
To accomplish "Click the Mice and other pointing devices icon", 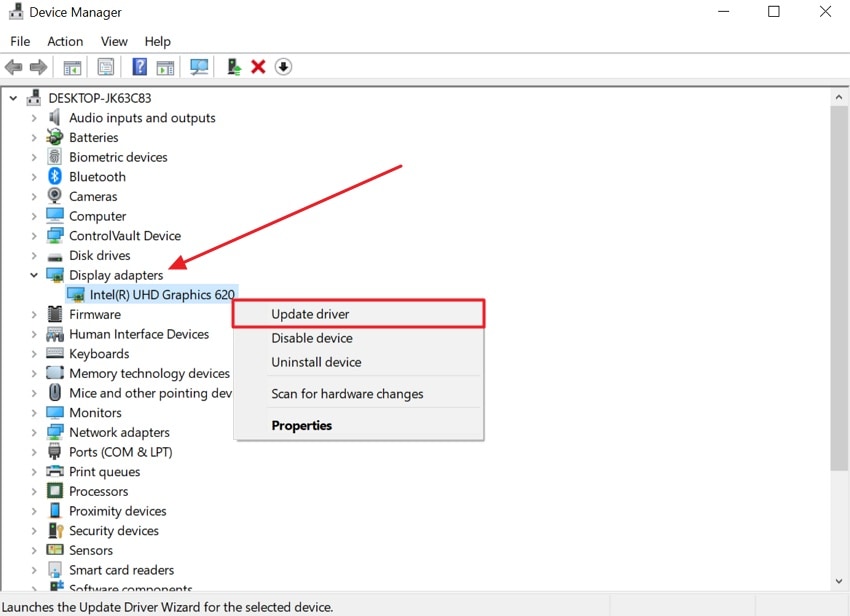I will point(54,393).
